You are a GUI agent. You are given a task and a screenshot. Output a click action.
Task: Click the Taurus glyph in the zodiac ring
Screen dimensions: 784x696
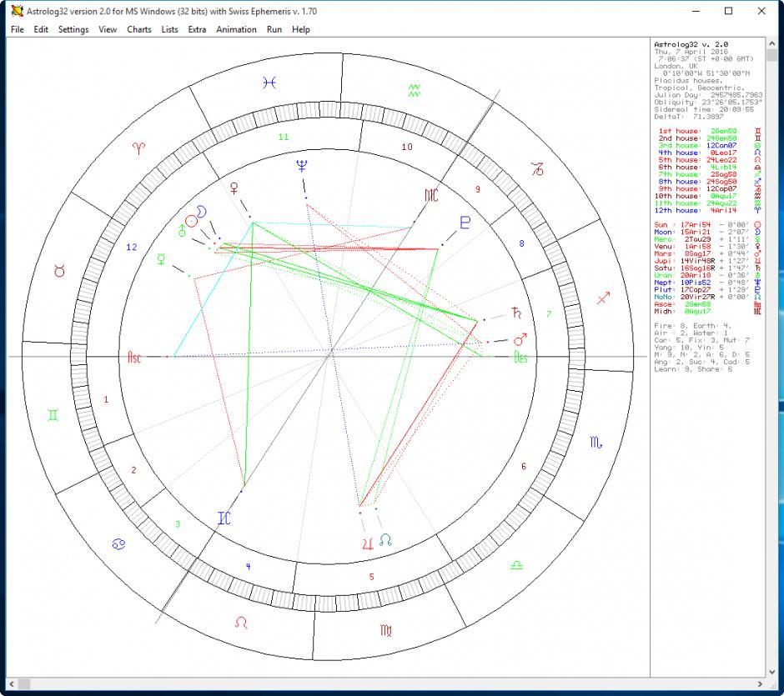[x=59, y=271]
